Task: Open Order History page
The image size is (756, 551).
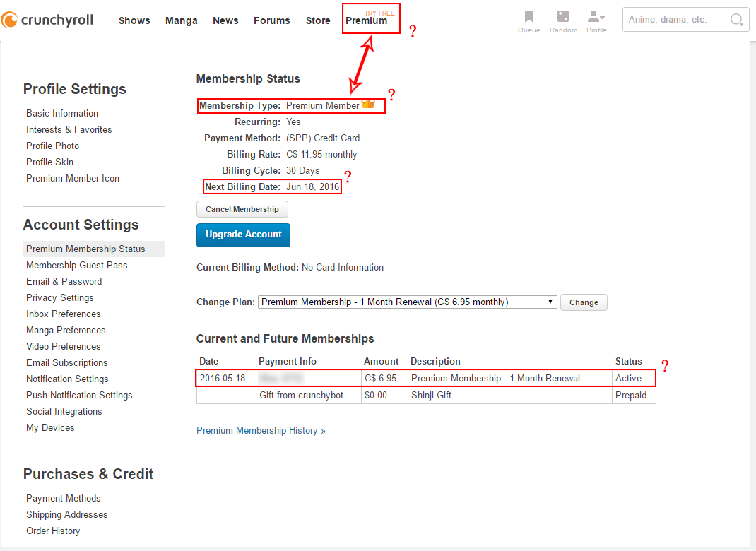Action: [53, 531]
